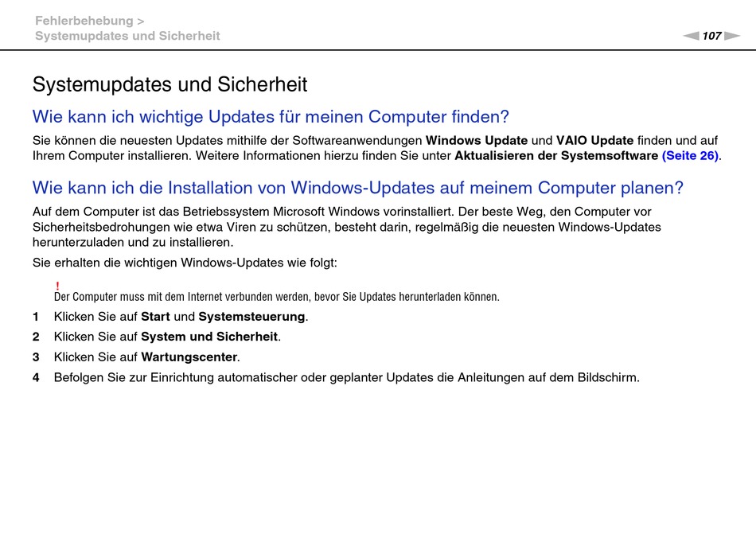Image resolution: width=756 pixels, height=534 pixels.
Task: Click Systemupdates und Sicherheit breadcrumb header
Action: (127, 36)
